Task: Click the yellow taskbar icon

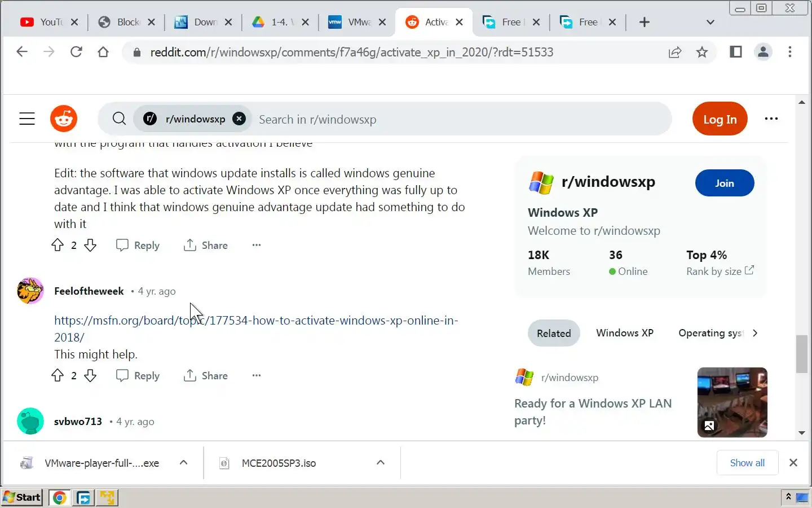Action: (107, 497)
